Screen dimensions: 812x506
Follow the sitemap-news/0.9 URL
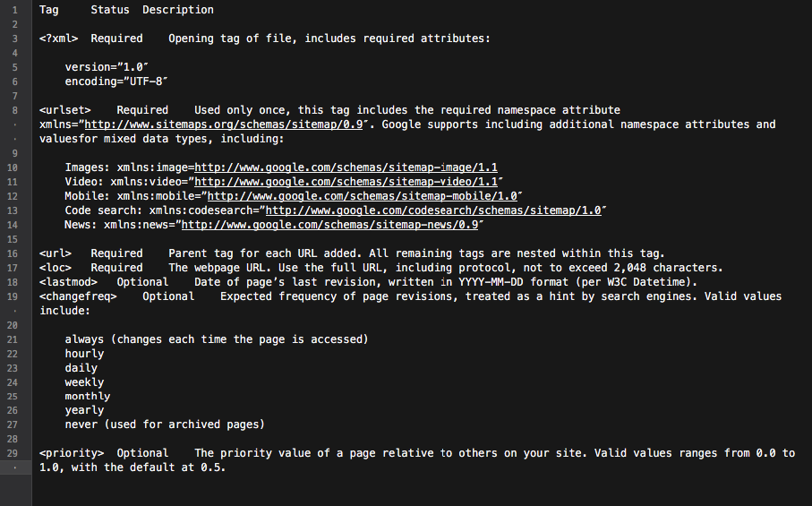click(x=329, y=226)
